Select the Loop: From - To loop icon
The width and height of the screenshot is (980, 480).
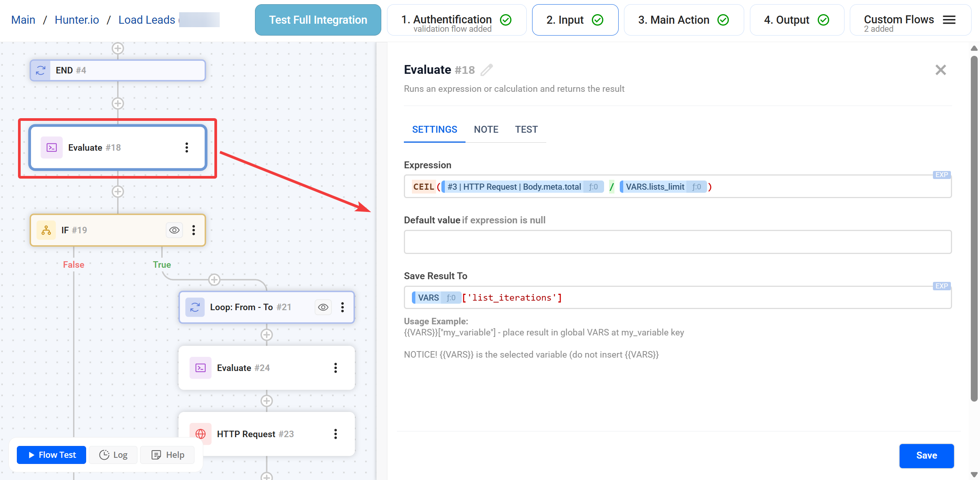click(195, 307)
